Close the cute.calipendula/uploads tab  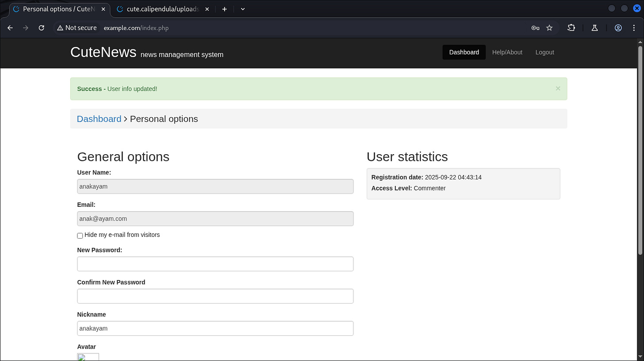point(207,9)
